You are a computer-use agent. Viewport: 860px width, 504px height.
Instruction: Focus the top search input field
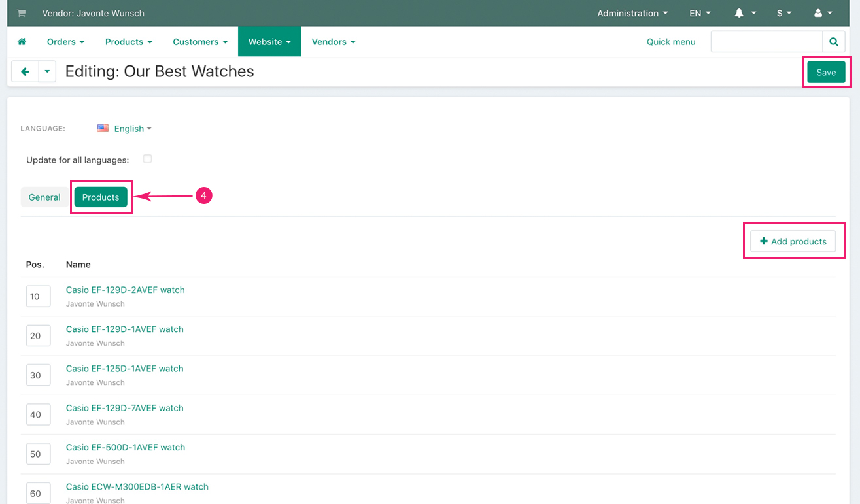766,42
